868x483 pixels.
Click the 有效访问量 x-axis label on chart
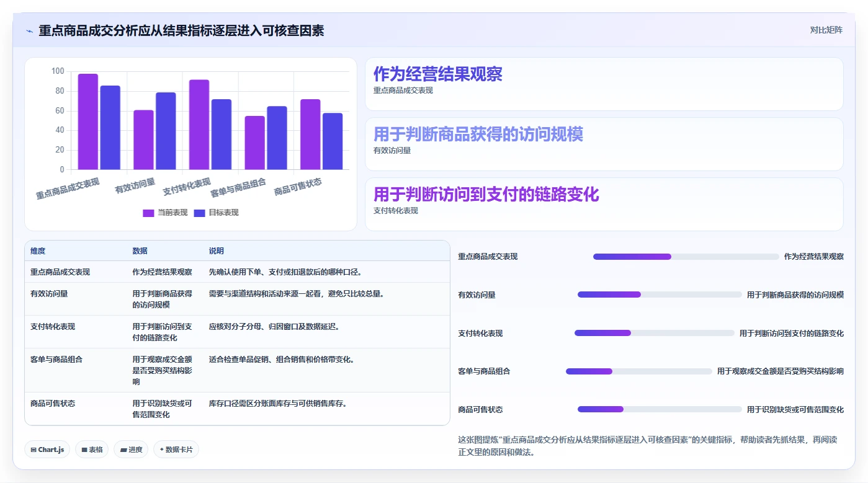point(135,185)
